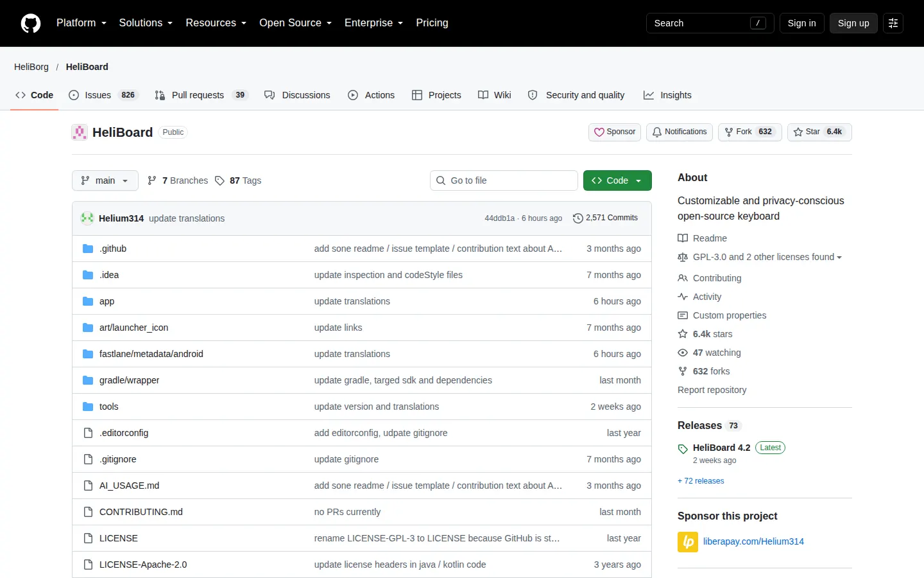This screenshot has height=578, width=924.
Task: Focus the header Search box
Action: [710, 23]
